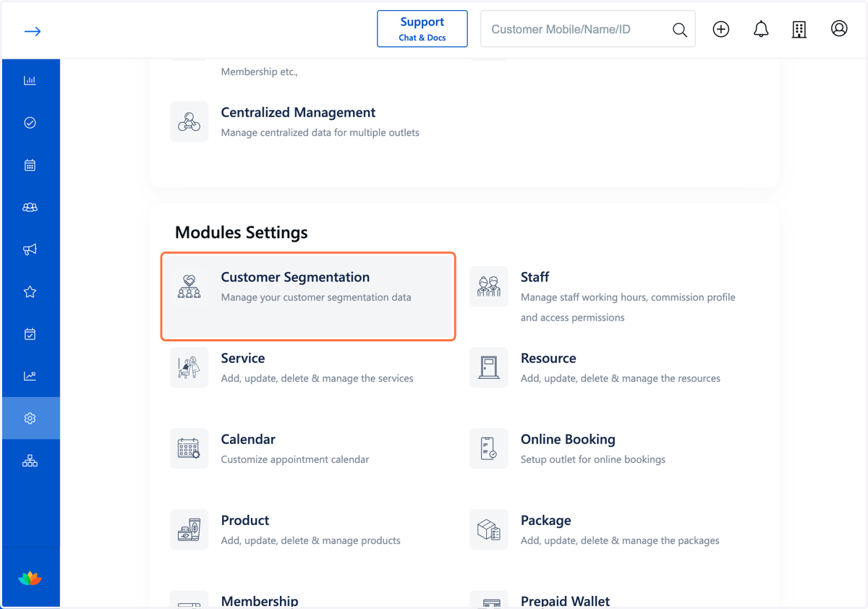
Task: Open the Staff settings
Action: (535, 277)
